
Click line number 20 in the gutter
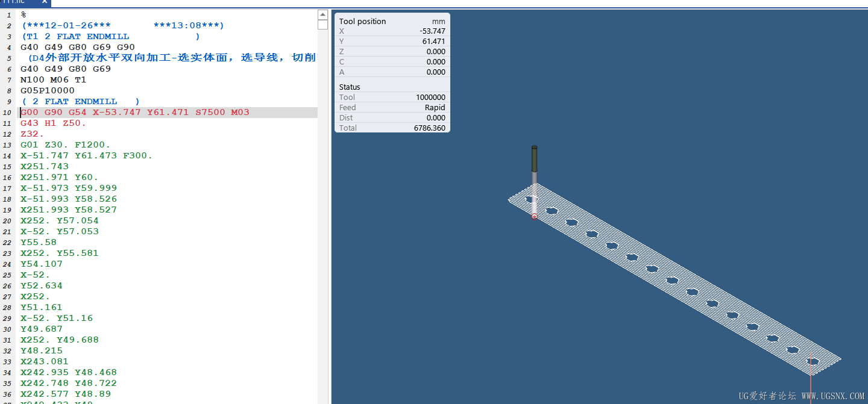[x=8, y=221]
